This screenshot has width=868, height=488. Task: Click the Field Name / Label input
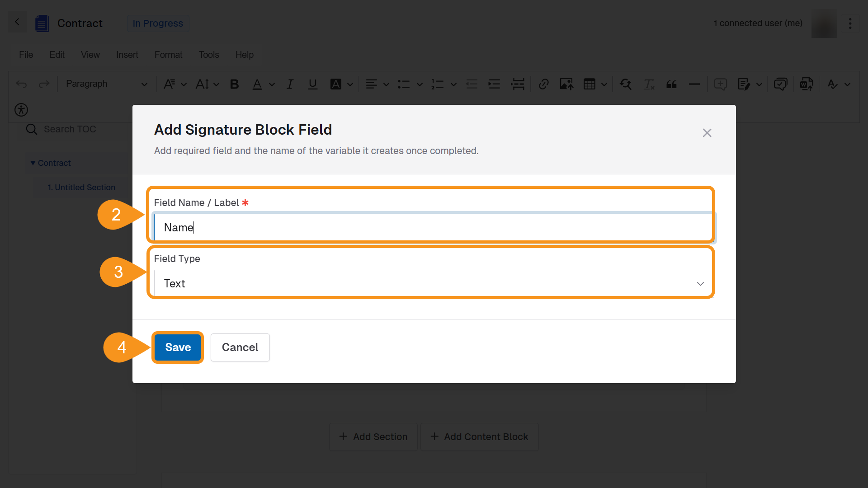point(433,228)
